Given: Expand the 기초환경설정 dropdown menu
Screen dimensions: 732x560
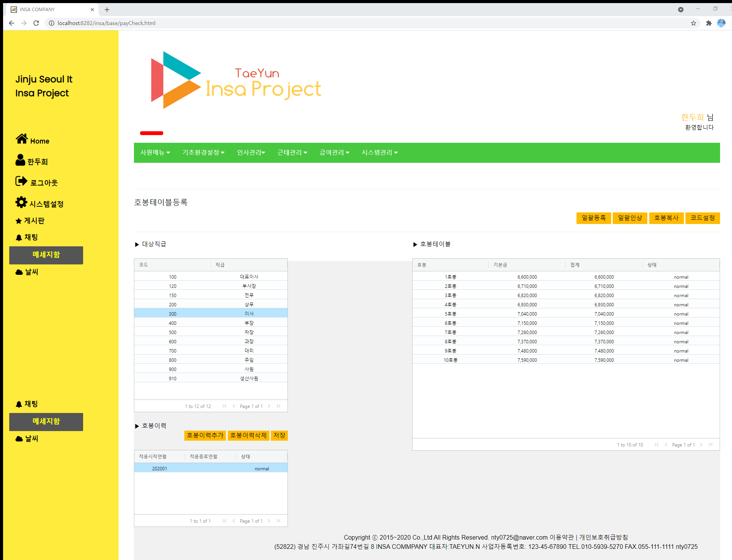Looking at the screenshot, I should pyautogui.click(x=204, y=153).
